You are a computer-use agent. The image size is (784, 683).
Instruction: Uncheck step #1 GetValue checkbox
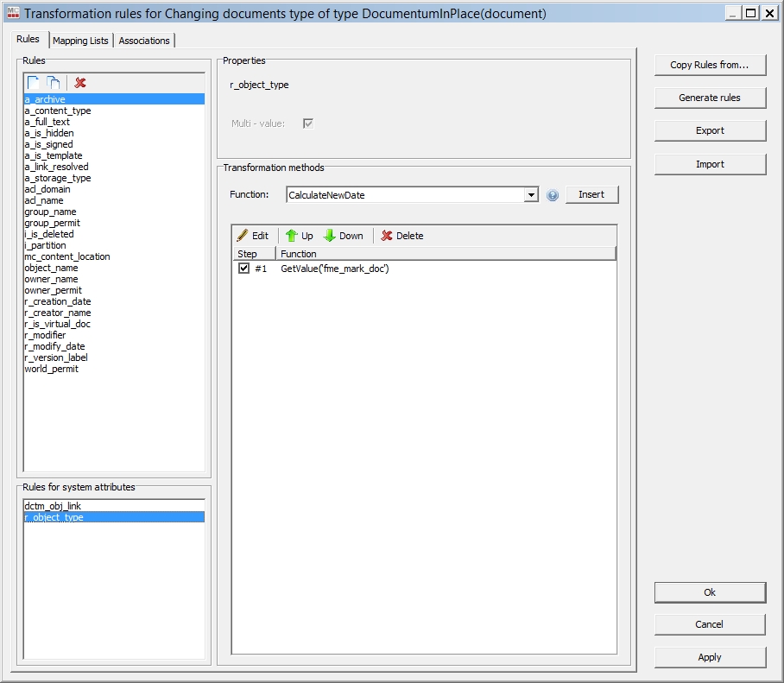click(243, 269)
